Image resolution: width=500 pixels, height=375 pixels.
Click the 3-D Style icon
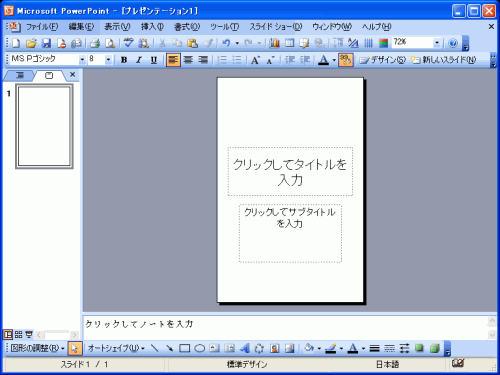[x=434, y=348]
